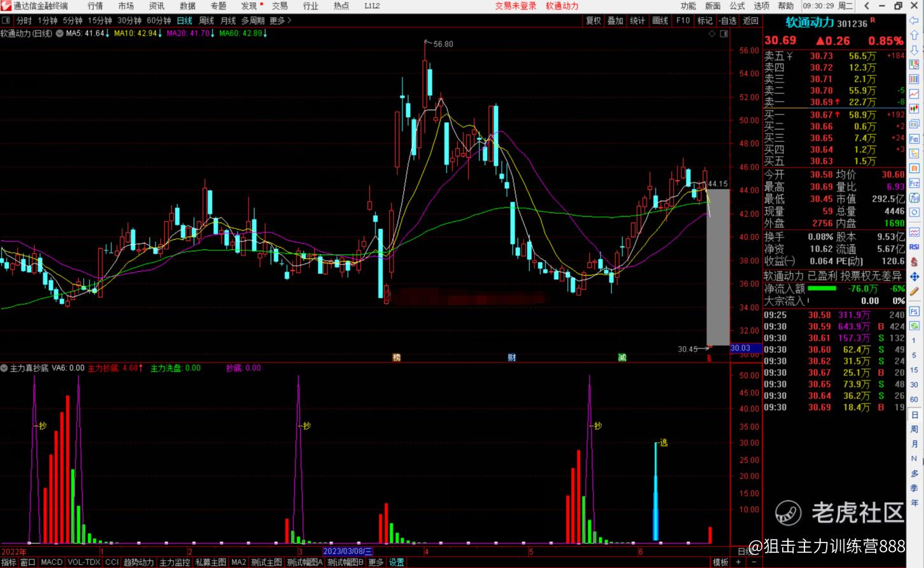Click the 财 marker on chart
924x568 pixels.
[x=511, y=357]
